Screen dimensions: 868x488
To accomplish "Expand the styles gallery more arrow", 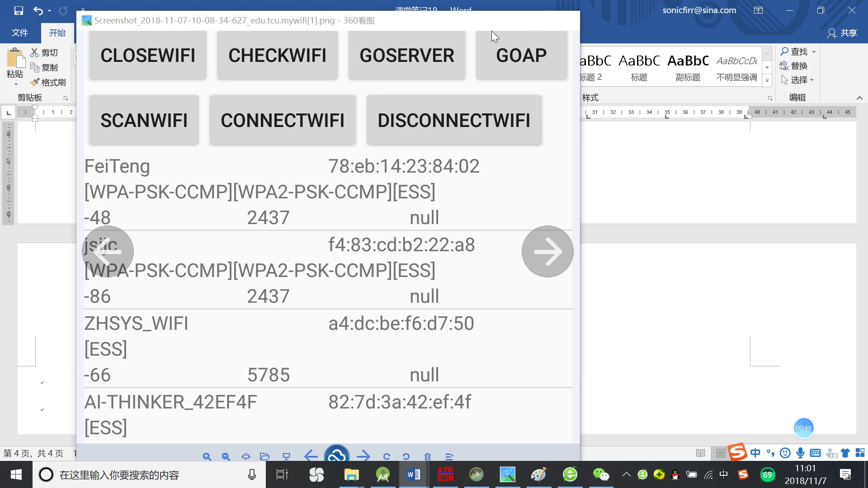I will click(767, 81).
